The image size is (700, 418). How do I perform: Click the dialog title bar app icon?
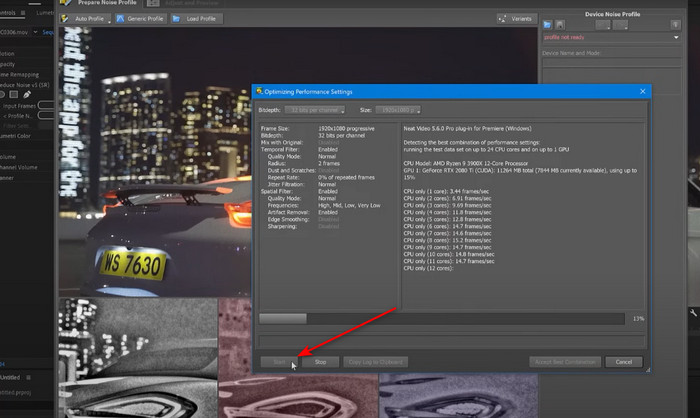pyautogui.click(x=259, y=92)
